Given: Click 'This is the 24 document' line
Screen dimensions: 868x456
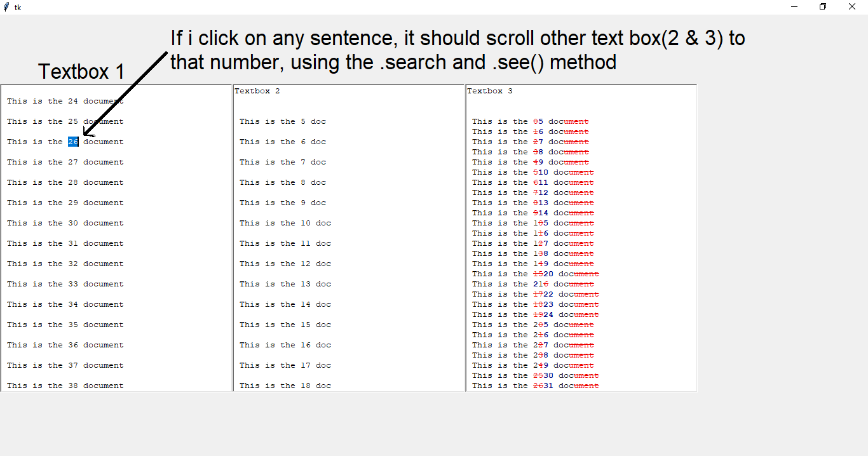Looking at the screenshot, I should pyautogui.click(x=65, y=101).
